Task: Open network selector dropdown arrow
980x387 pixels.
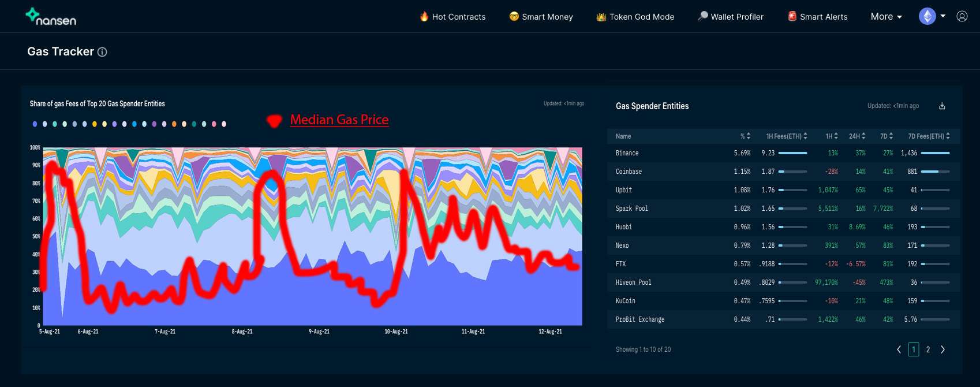Action: [x=943, y=16]
